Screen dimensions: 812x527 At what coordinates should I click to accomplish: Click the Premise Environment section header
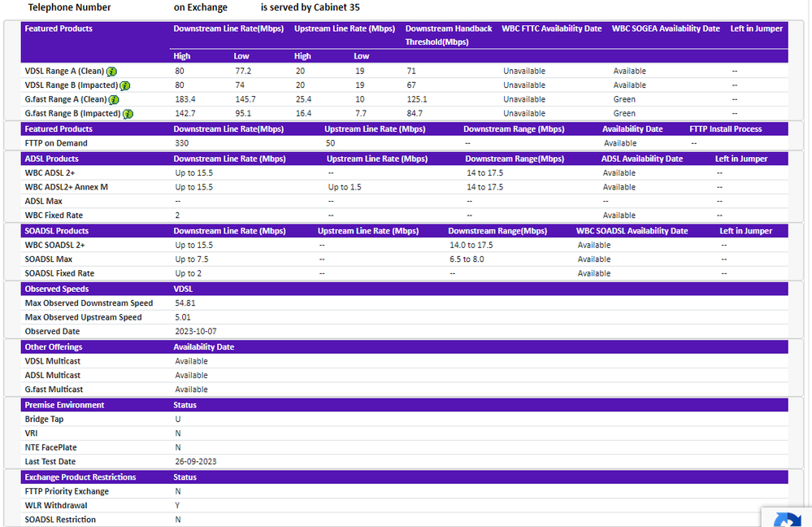64,404
